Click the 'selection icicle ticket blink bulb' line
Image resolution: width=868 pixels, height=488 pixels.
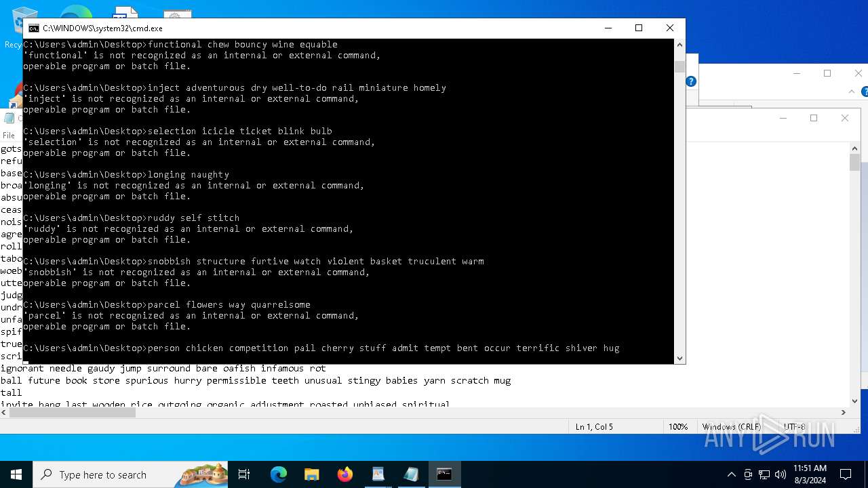(178, 131)
